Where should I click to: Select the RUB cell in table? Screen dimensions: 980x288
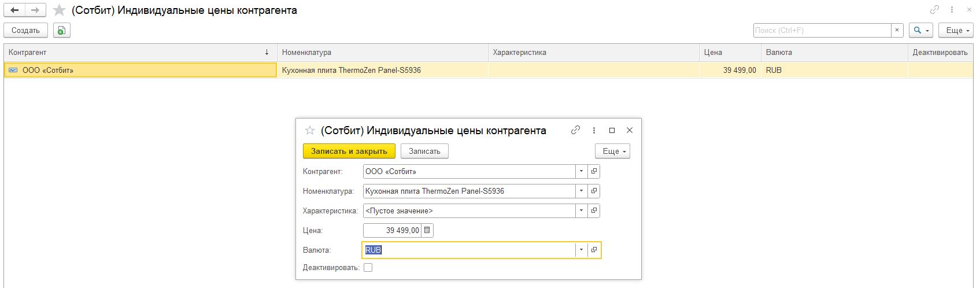tap(834, 70)
